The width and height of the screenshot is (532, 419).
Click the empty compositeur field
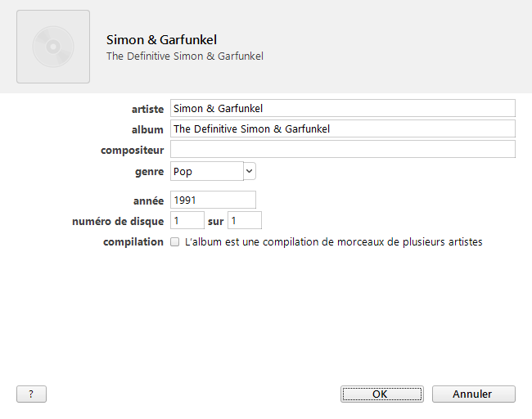tap(343, 149)
